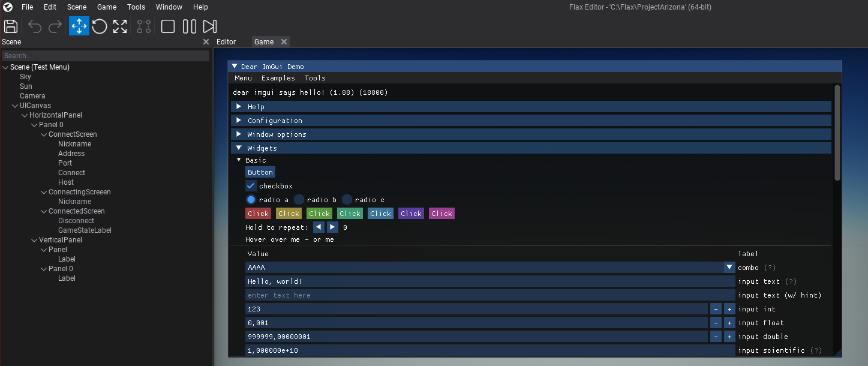The image size is (868, 366).
Task: Open the Window menu
Action: [169, 7]
